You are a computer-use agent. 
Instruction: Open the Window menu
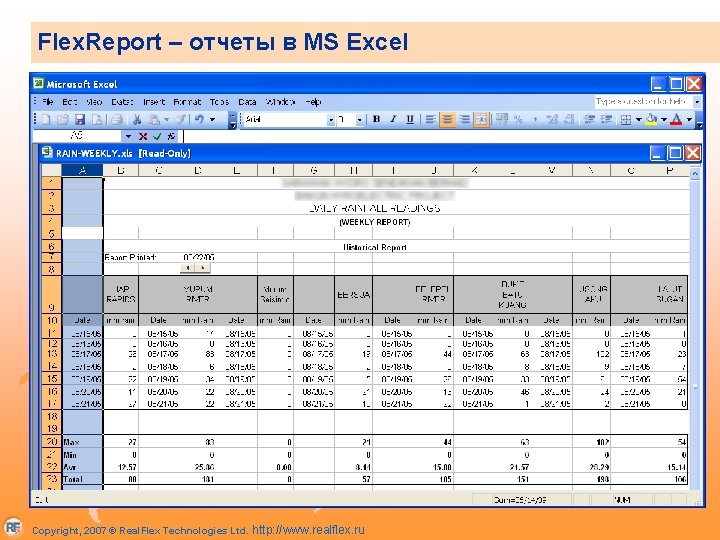pyautogui.click(x=280, y=102)
